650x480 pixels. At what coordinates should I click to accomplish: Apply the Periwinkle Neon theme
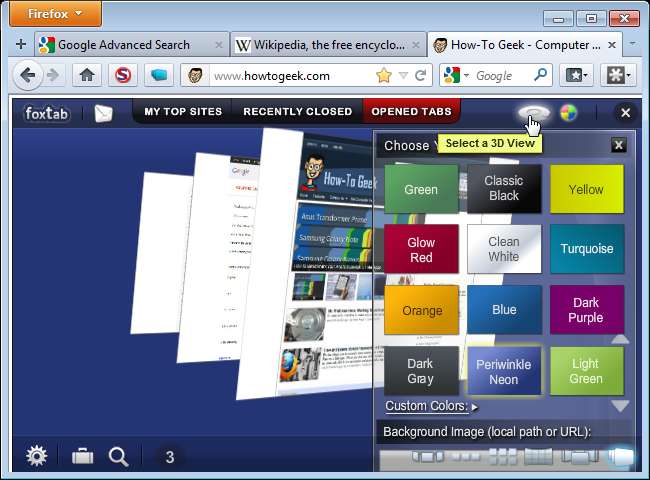point(504,371)
